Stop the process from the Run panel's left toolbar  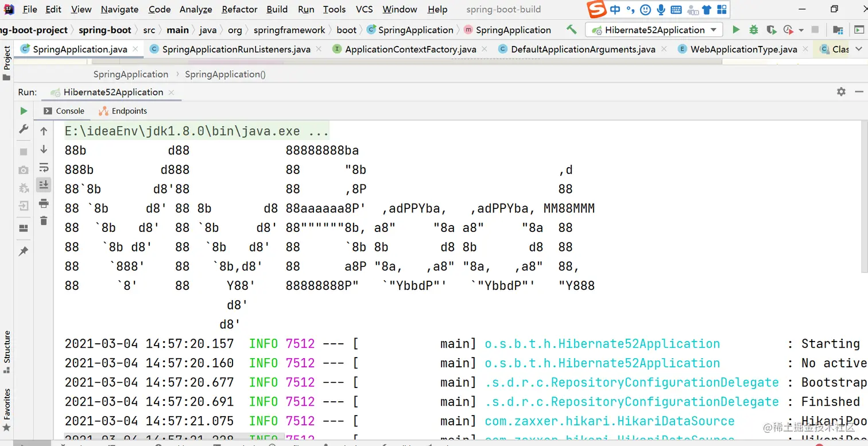(x=24, y=152)
